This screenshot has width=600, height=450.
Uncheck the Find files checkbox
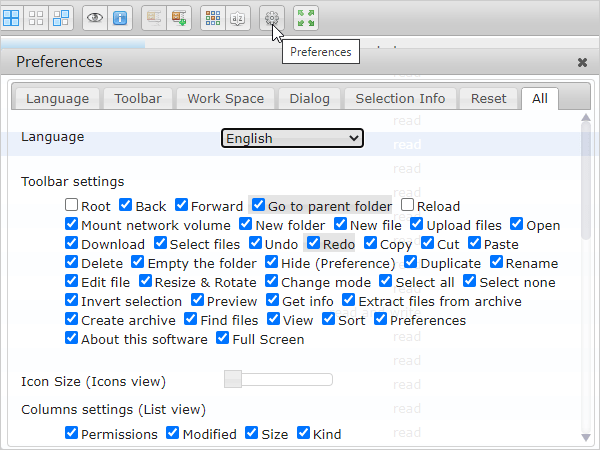point(191,319)
